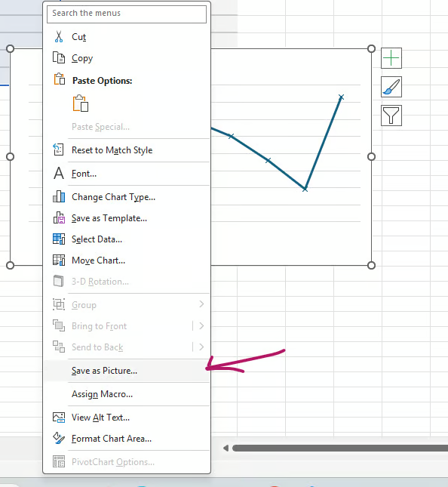448x487 pixels.
Task: Expand the Send to Back submenu chevron
Action: 201,347
